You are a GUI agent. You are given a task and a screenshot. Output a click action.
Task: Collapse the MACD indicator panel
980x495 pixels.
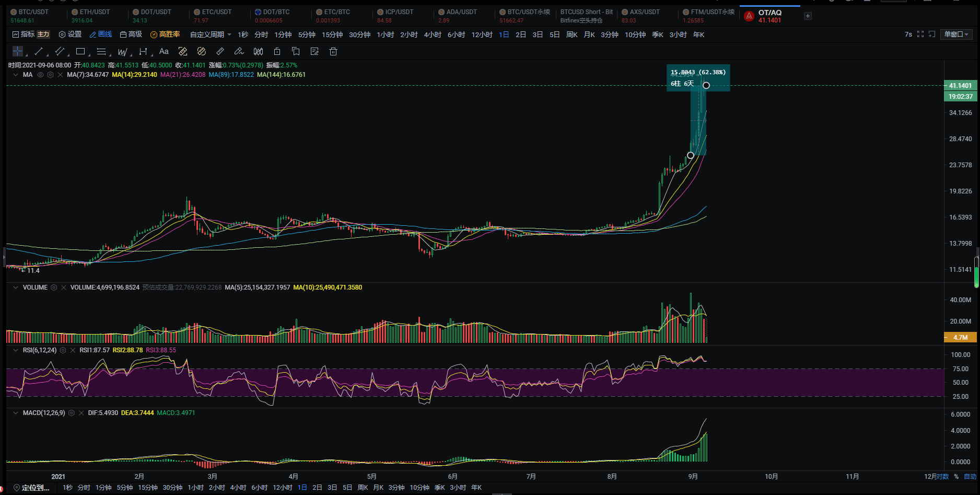point(15,413)
